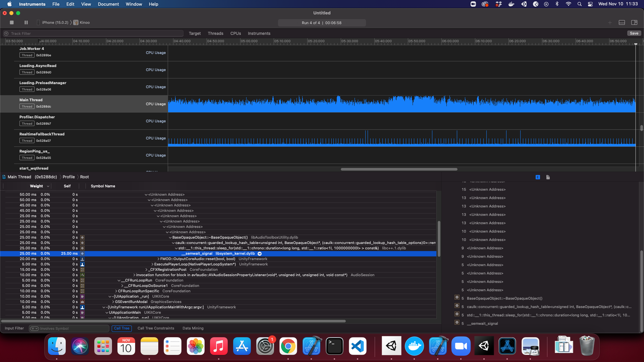Toggle the bottom detail pane
The image size is (644, 362).
(x=622, y=22)
